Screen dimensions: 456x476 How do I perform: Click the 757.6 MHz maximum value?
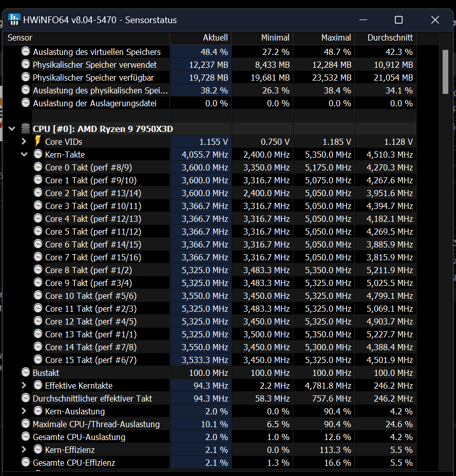click(332, 398)
